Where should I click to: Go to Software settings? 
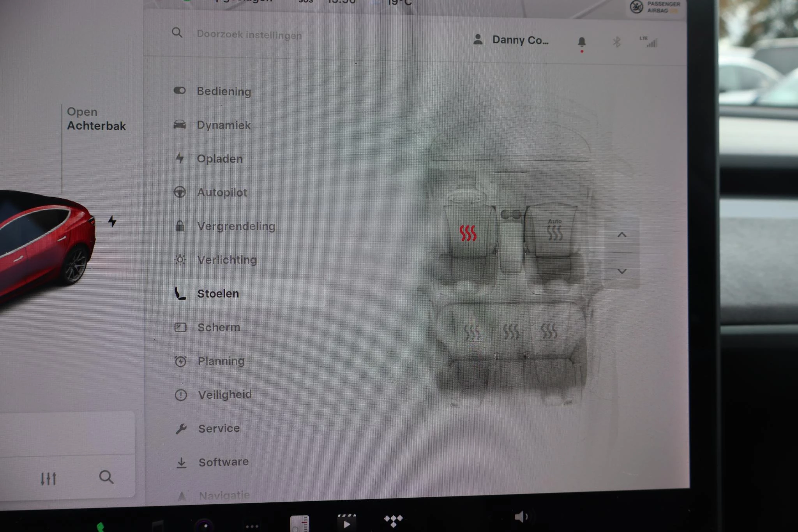[223, 462]
